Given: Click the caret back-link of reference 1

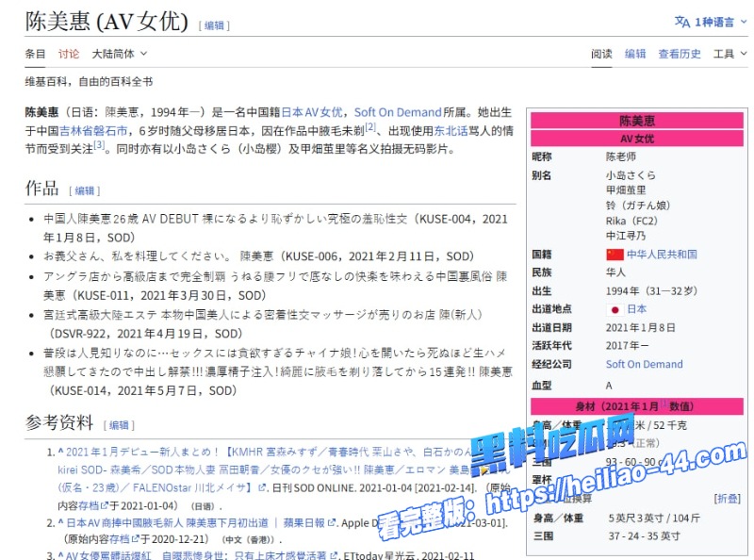Looking at the screenshot, I should click(60, 452).
